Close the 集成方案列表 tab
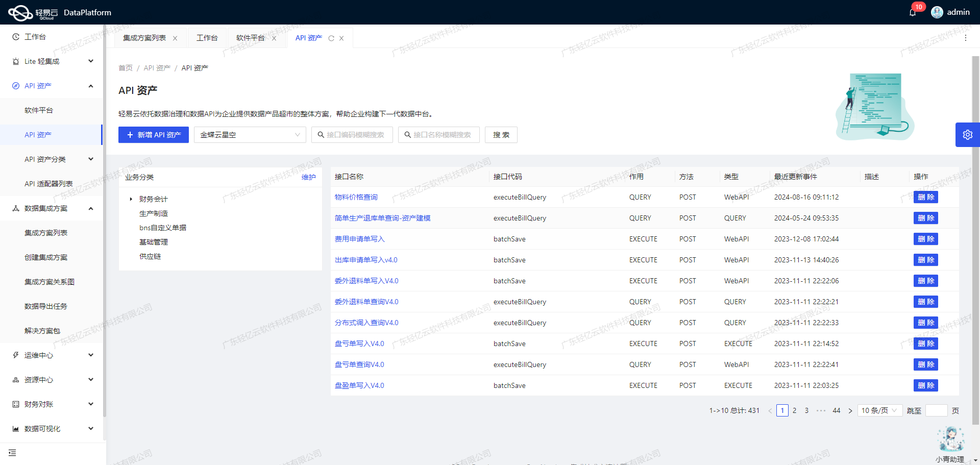Image resolution: width=980 pixels, height=465 pixels. [175, 38]
